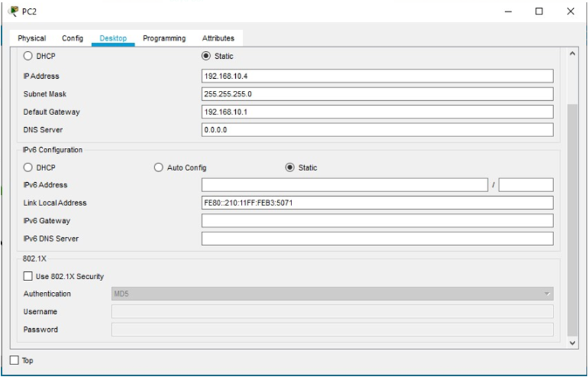Click the Link Local Address field
This screenshot has height=377, width=588.
pos(377,203)
